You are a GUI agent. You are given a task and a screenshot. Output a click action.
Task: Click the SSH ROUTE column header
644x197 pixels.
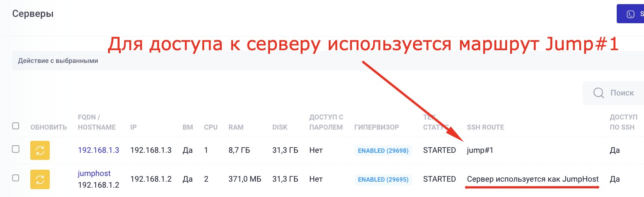(485, 127)
